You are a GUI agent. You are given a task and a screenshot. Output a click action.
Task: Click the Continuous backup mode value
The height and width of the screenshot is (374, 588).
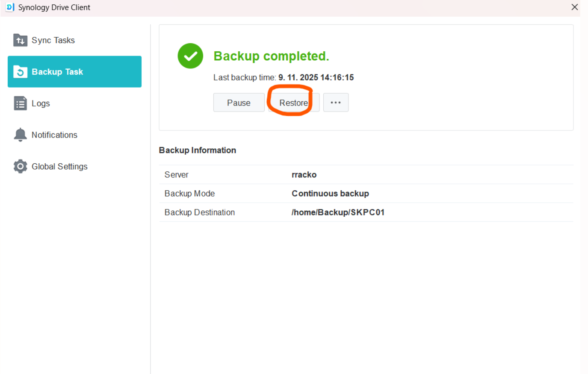coord(330,194)
